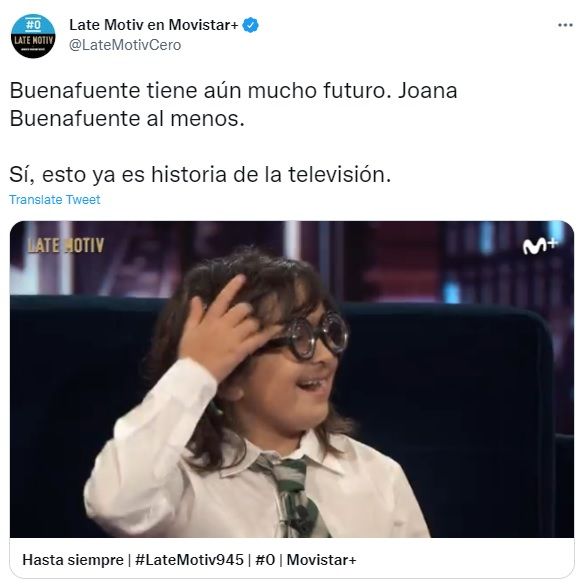This screenshot has width=587, height=586.
Task: Open the video preview thumbnail
Action: [x=292, y=379]
